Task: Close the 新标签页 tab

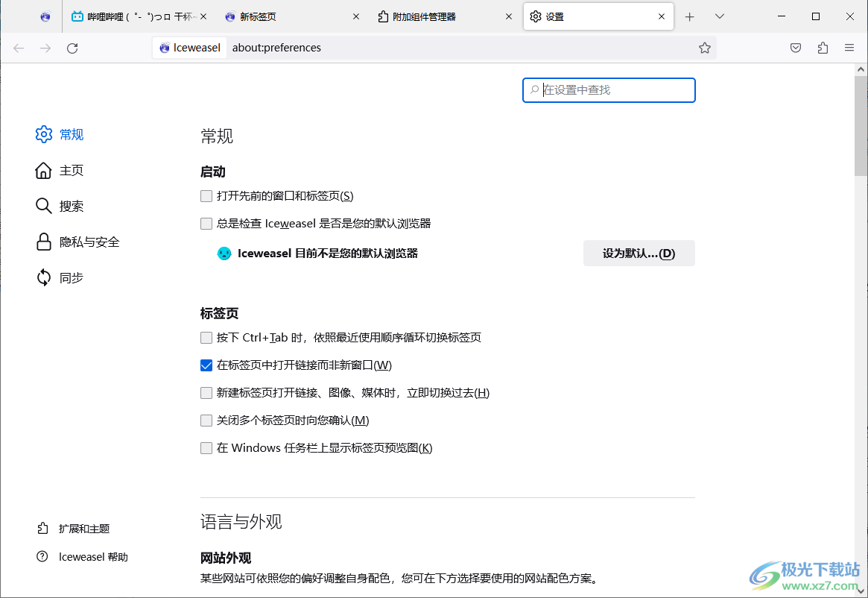Action: (356, 16)
